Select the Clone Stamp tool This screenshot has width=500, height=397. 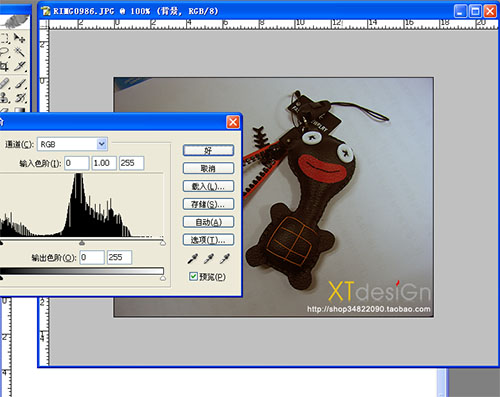point(4,97)
